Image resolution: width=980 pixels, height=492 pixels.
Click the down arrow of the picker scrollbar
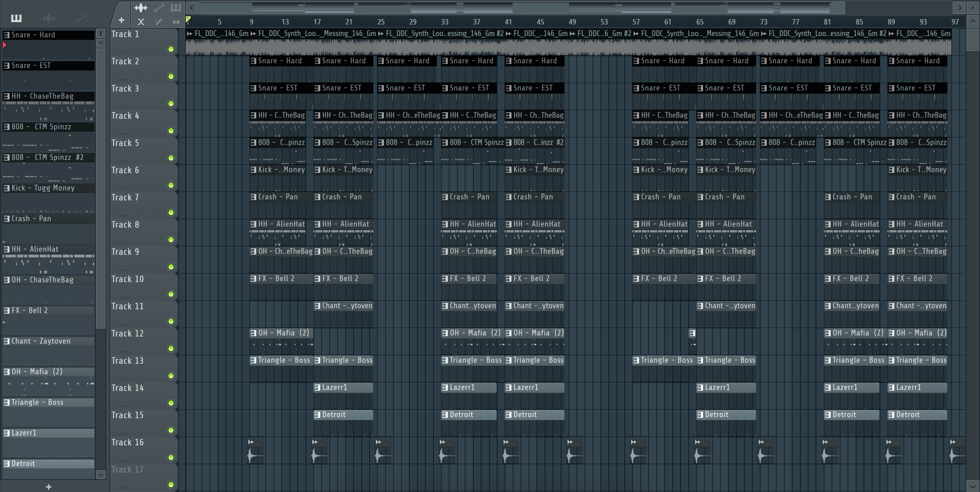(101, 475)
